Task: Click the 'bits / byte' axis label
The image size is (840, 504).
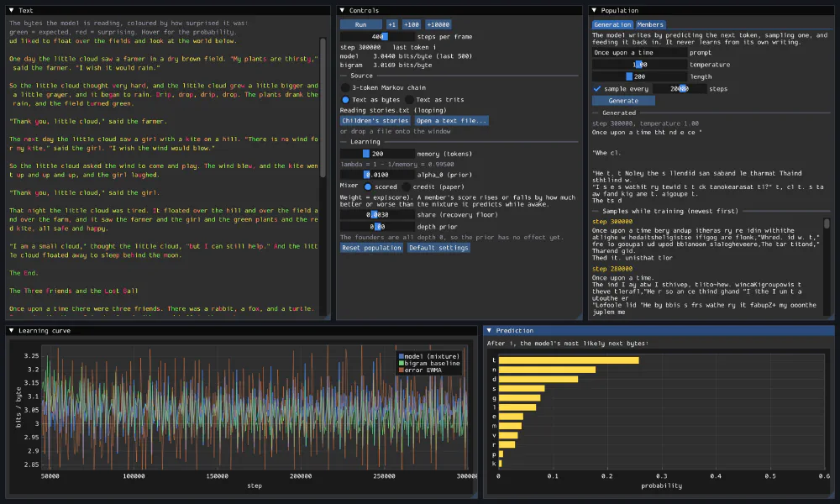Action: 18,407
